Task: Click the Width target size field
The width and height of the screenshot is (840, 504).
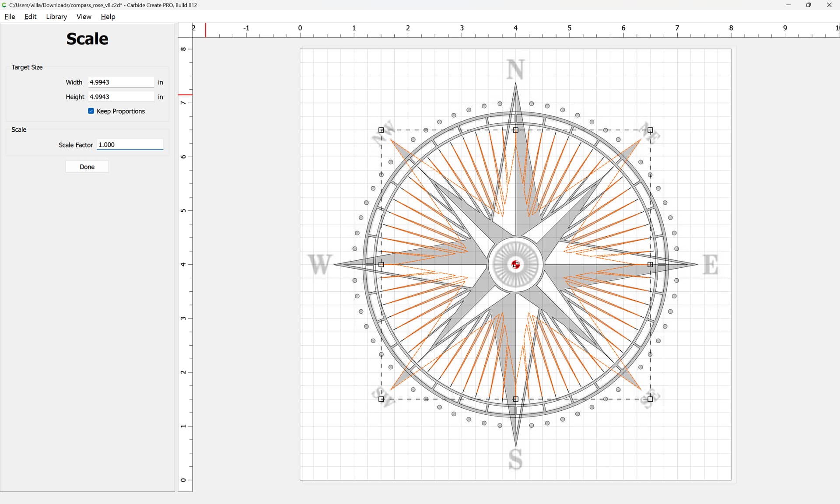Action: [121, 82]
